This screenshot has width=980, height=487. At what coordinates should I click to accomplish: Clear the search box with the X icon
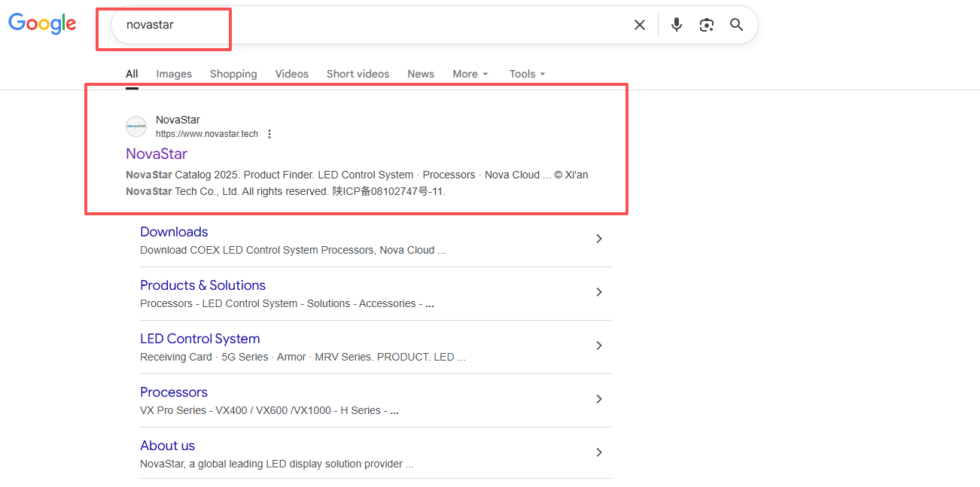click(640, 25)
